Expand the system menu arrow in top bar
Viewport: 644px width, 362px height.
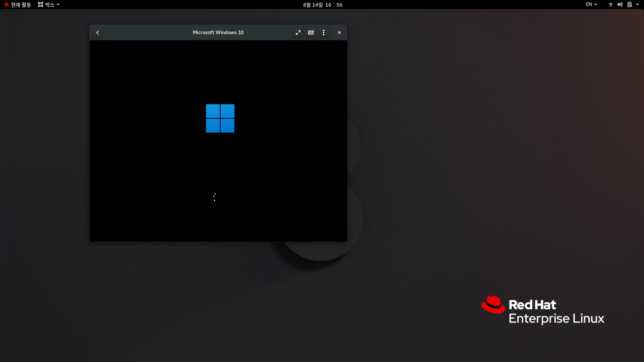point(637,5)
